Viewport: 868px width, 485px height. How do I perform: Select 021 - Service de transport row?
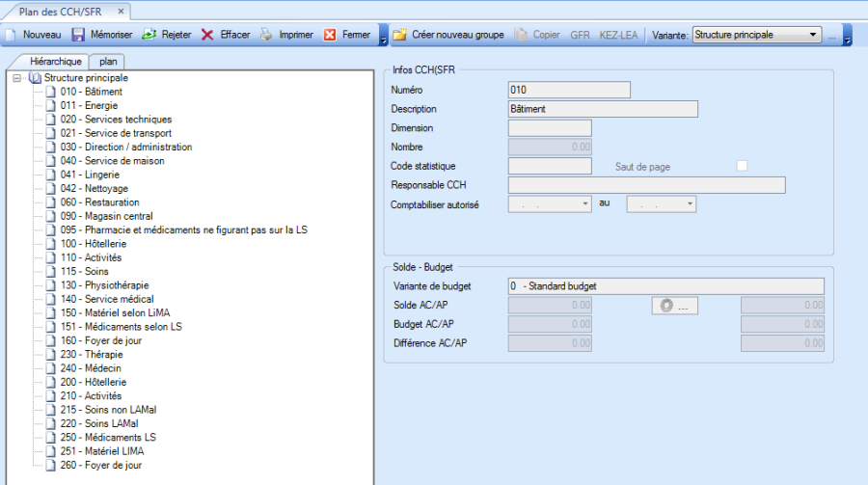117,133
